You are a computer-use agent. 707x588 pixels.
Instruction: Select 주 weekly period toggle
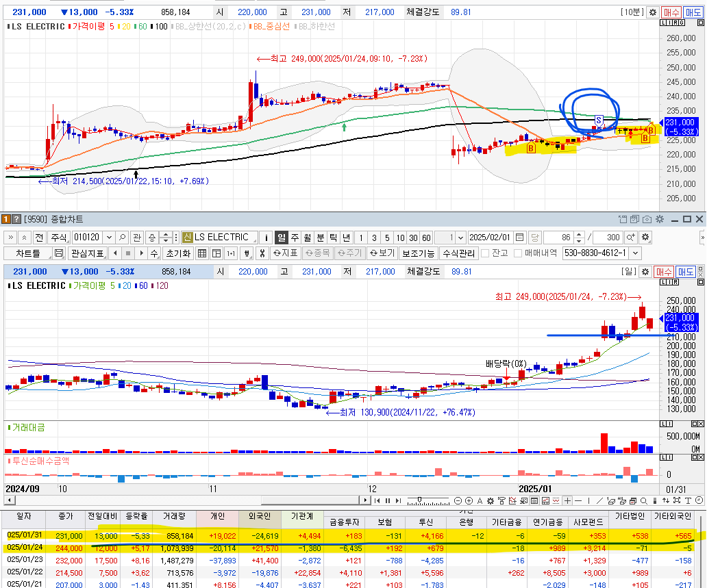click(295, 238)
